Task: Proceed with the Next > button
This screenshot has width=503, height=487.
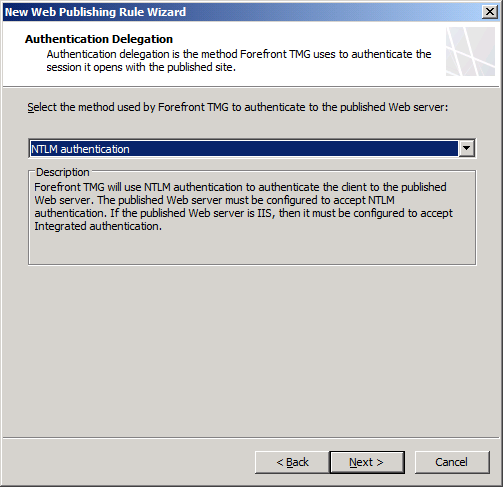Action: click(x=367, y=462)
